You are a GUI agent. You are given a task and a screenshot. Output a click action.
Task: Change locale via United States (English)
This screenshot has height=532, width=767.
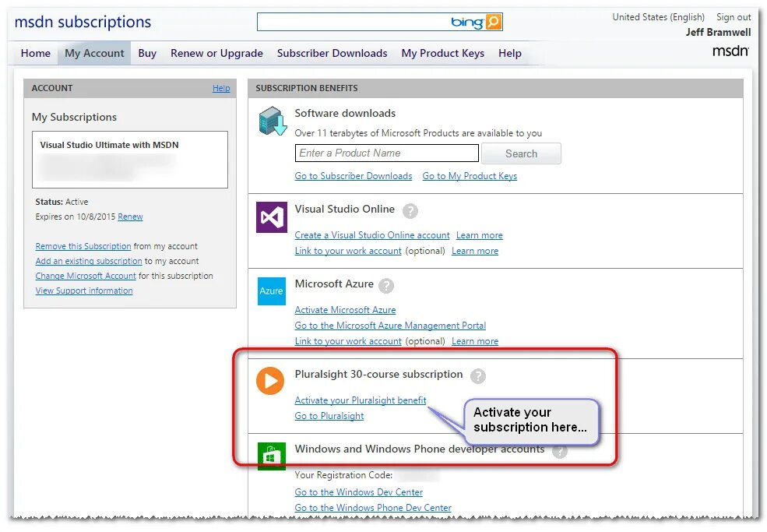point(659,17)
